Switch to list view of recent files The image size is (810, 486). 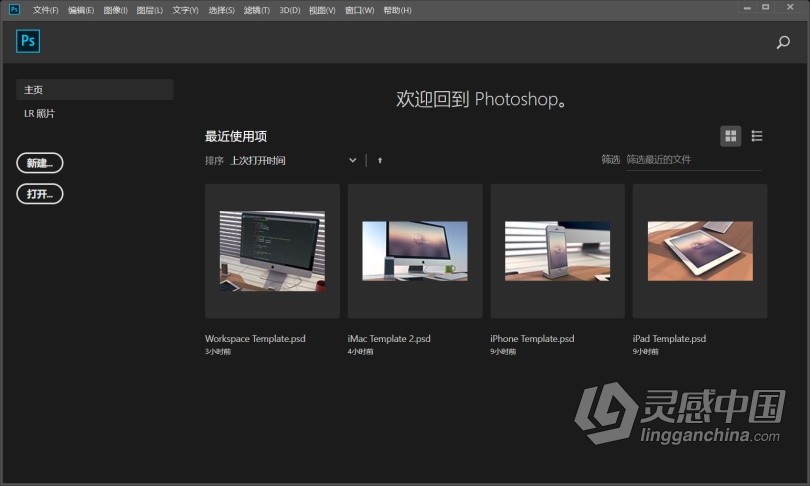pos(757,136)
